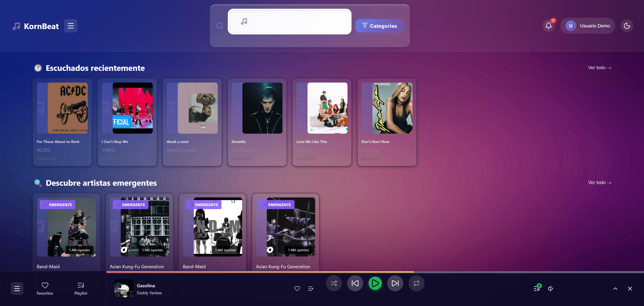This screenshot has height=306, width=644.
Task: Toggle dark mode moon button
Action: 627,26
